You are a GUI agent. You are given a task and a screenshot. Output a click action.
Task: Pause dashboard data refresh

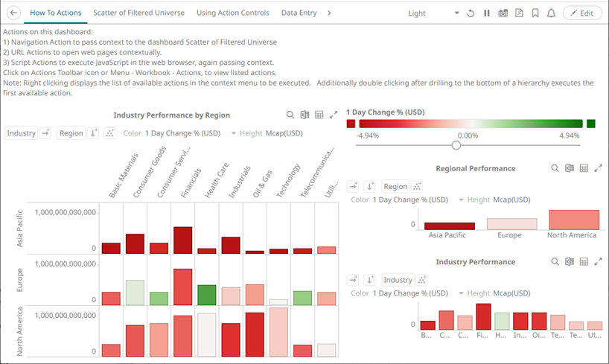(487, 13)
